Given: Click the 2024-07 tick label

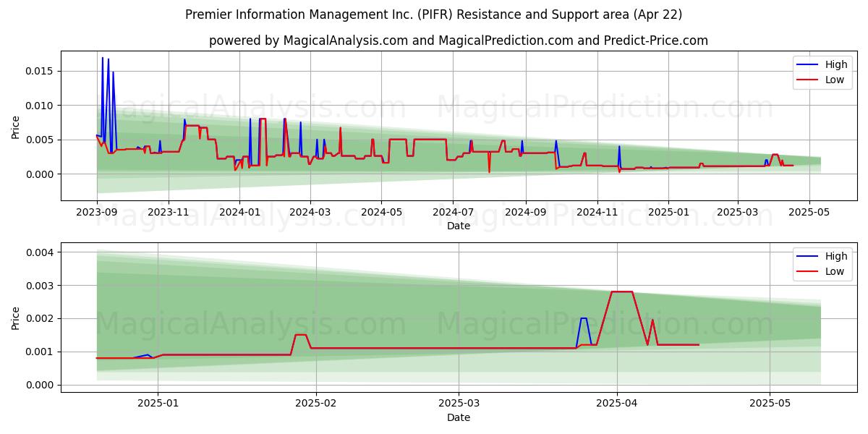Looking at the screenshot, I should click(453, 212).
